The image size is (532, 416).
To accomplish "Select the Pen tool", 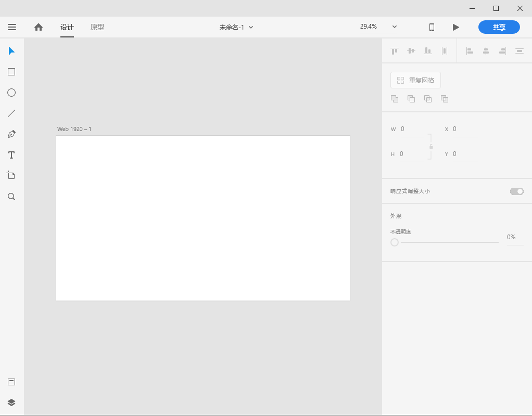I will pos(11,134).
